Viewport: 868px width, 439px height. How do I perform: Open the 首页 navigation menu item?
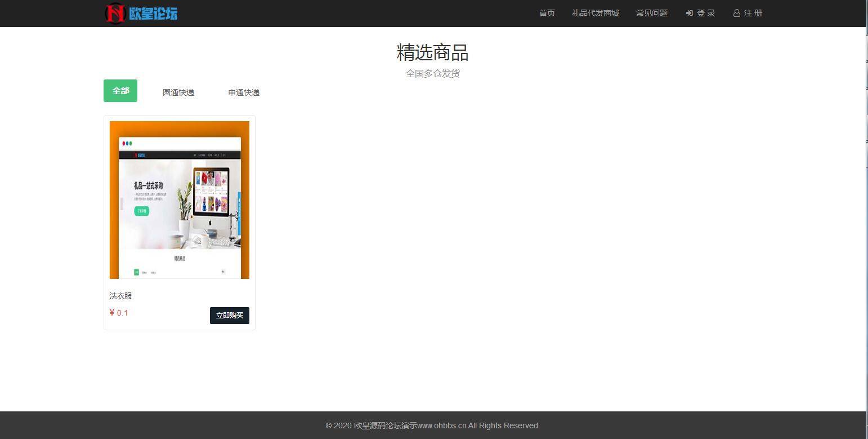545,13
